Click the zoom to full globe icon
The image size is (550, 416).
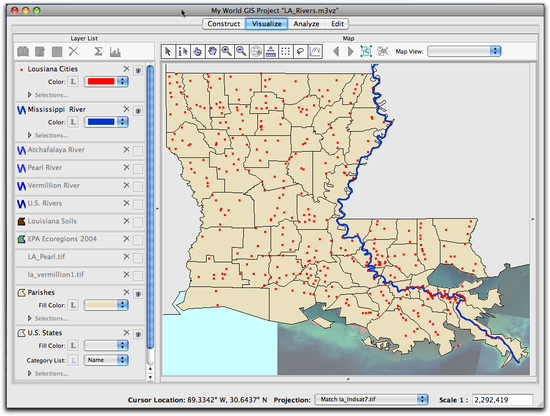click(256, 52)
